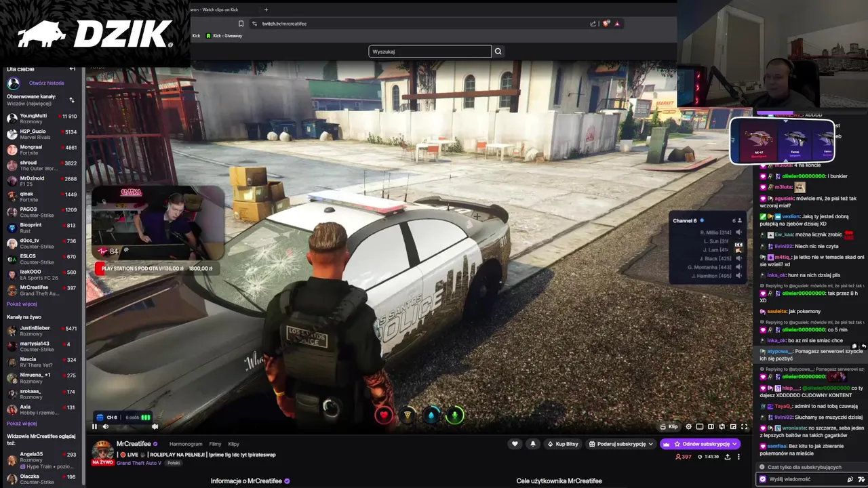Toggle notification bell for MrCreatifee

click(x=533, y=444)
